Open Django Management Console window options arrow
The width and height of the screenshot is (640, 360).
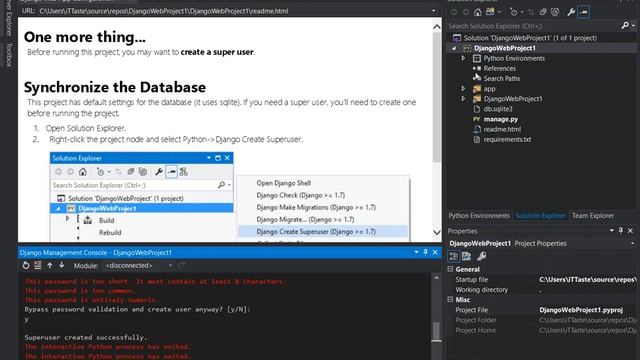tap(416, 252)
